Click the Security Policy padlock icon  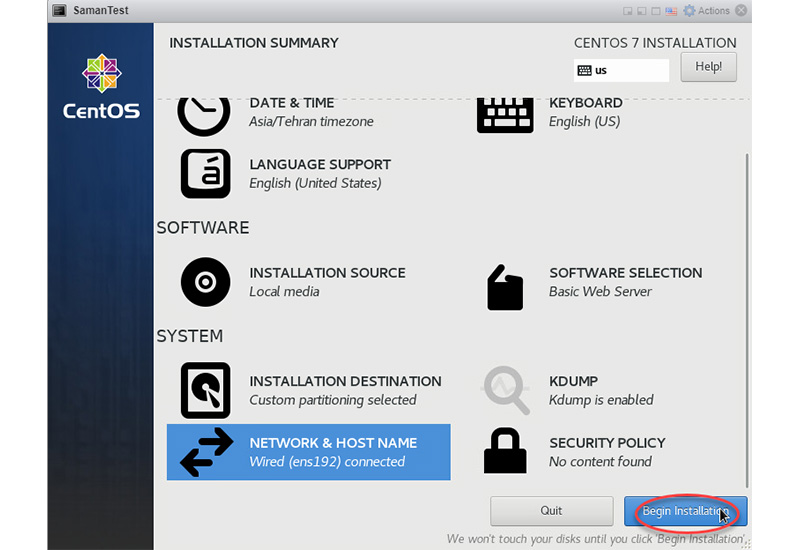[505, 451]
